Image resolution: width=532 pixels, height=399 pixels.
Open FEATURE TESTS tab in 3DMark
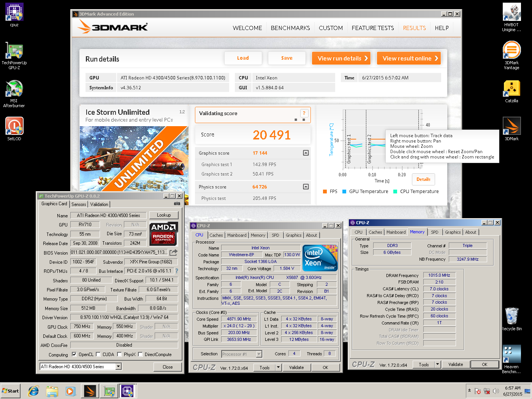[x=373, y=28]
